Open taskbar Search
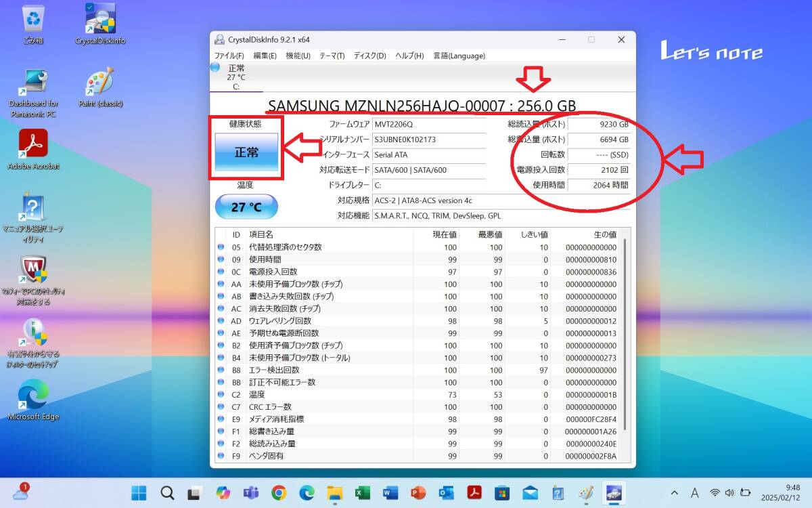812x508 pixels. [x=167, y=493]
